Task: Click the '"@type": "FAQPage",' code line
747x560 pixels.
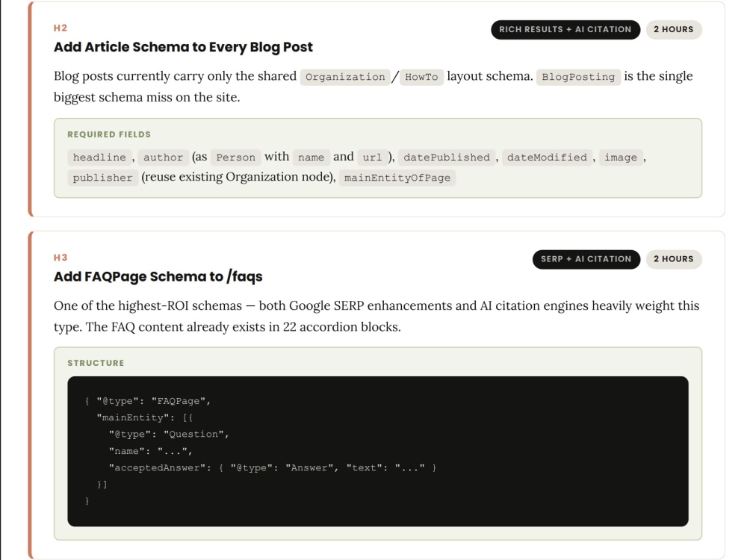Action: pos(148,401)
